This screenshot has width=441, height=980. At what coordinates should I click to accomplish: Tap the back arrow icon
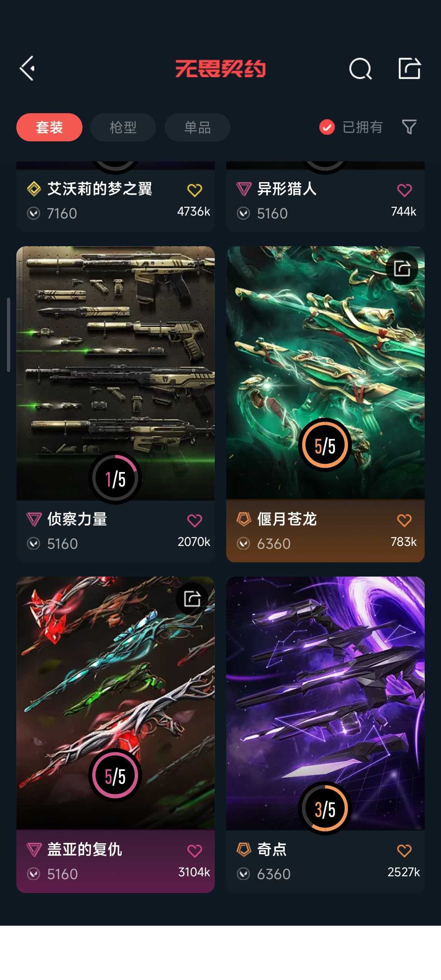[27, 68]
